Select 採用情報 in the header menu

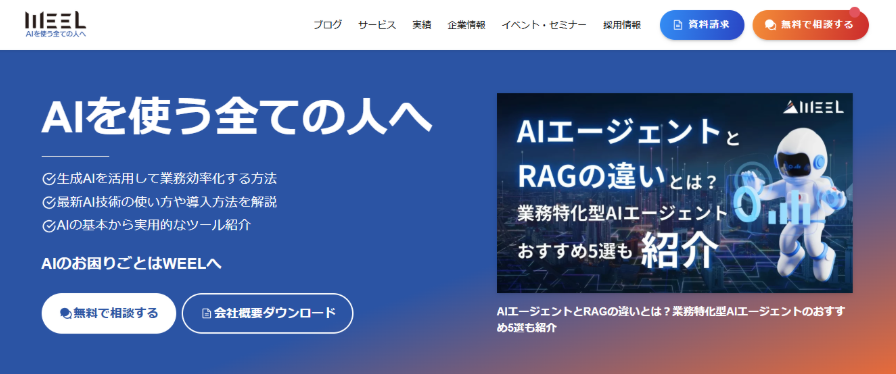(622, 25)
